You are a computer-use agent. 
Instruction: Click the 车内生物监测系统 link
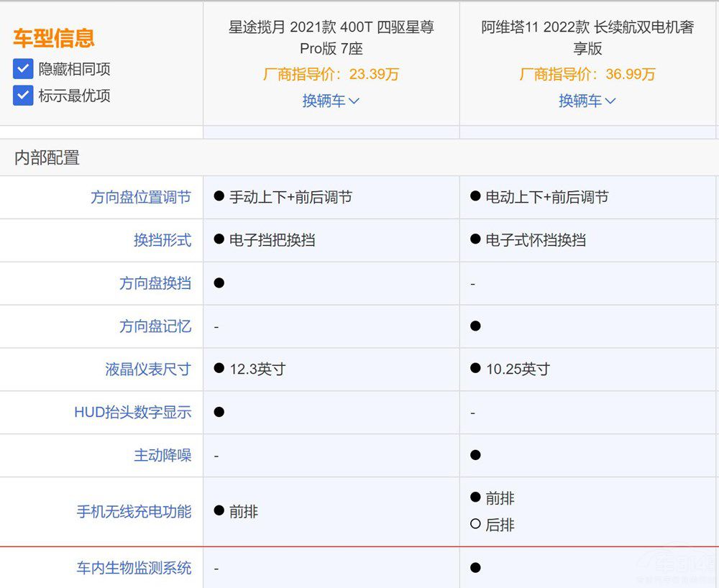point(134,567)
